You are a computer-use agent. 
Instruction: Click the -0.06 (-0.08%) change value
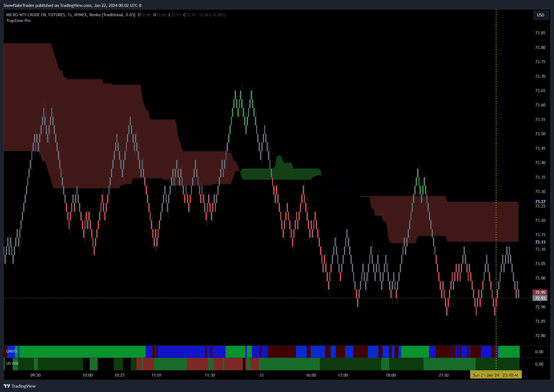click(212, 15)
